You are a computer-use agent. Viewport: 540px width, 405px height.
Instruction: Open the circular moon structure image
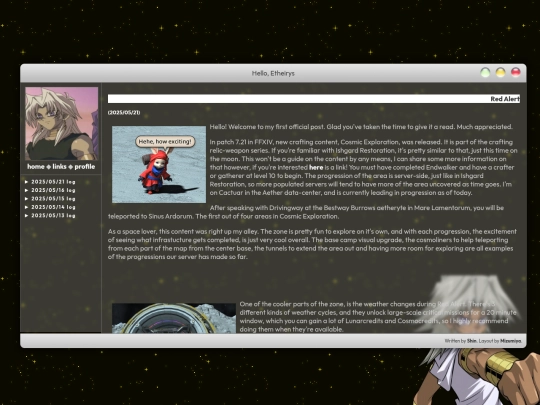(174, 318)
